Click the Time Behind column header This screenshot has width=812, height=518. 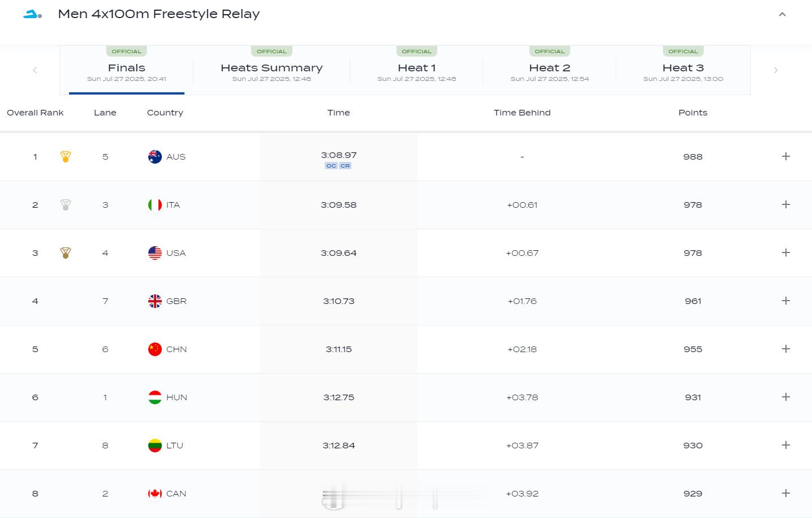[x=522, y=113]
